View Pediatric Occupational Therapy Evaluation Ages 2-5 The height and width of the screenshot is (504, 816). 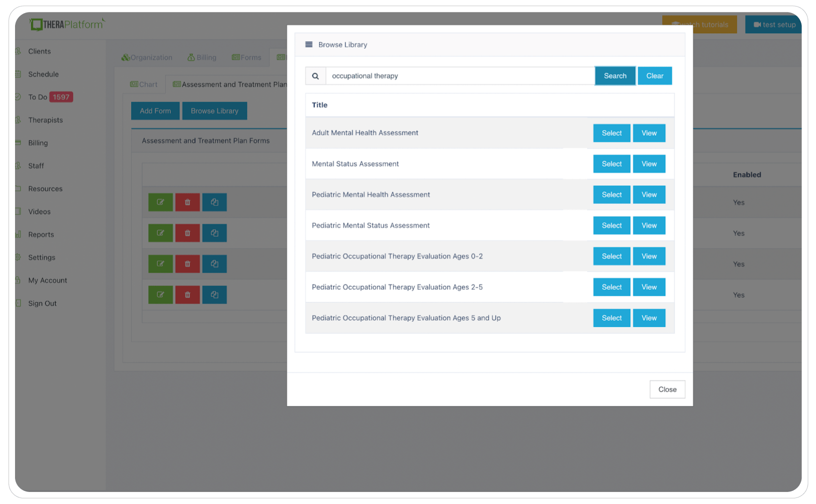tap(649, 288)
